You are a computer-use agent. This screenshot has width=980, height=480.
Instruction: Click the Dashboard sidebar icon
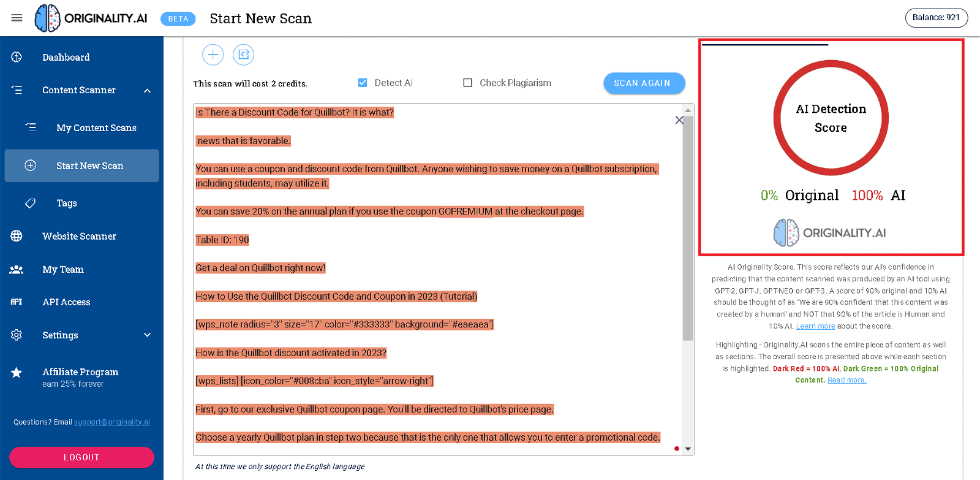pyautogui.click(x=17, y=57)
